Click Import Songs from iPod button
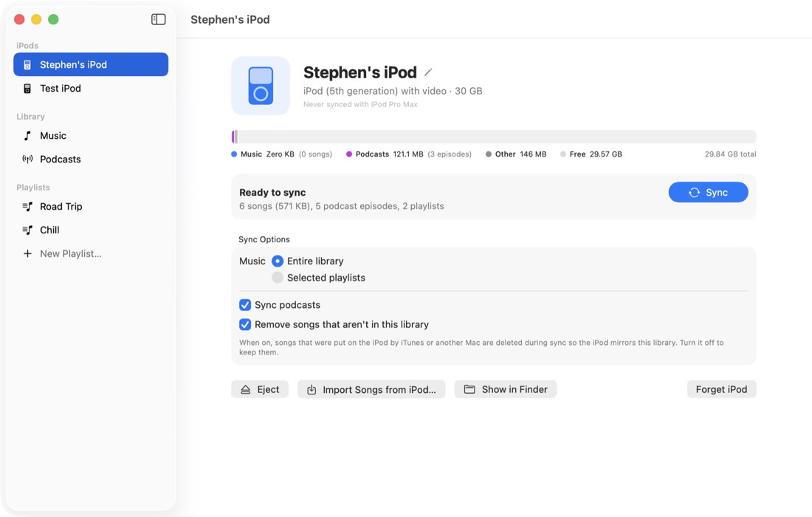 pos(371,389)
